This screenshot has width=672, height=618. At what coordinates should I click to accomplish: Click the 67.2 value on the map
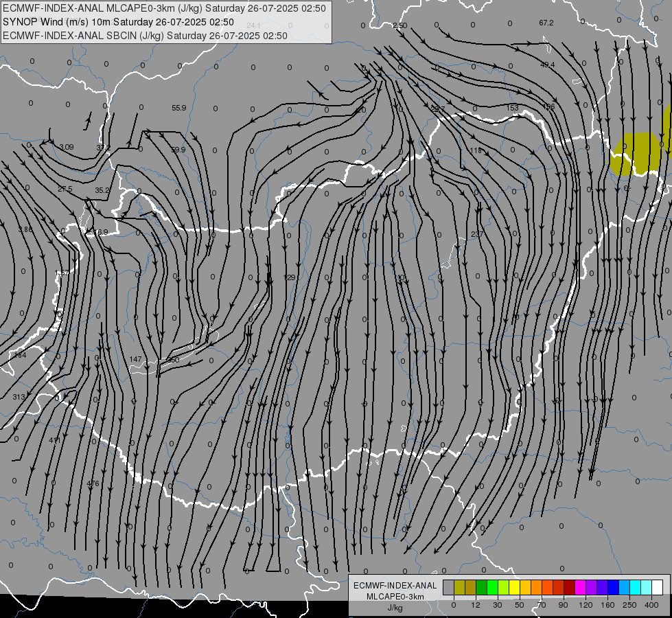[x=546, y=23]
